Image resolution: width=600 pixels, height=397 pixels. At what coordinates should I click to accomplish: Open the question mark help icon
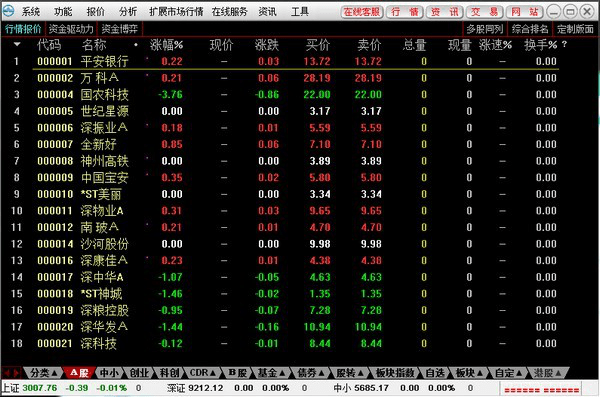click(x=564, y=45)
